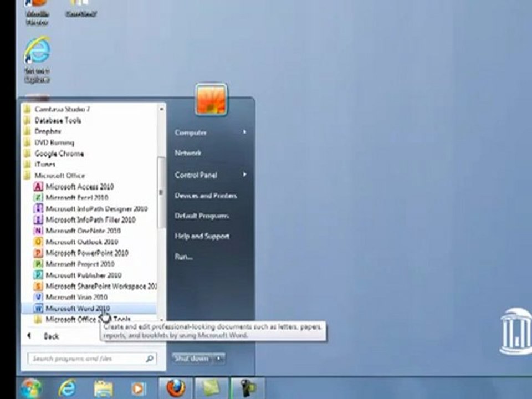Open Network from Start menu
This screenshot has height=399, width=532.
tap(188, 153)
